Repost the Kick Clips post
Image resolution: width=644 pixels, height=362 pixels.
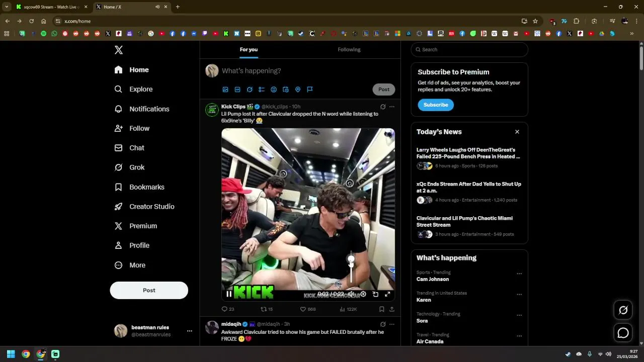click(267, 309)
